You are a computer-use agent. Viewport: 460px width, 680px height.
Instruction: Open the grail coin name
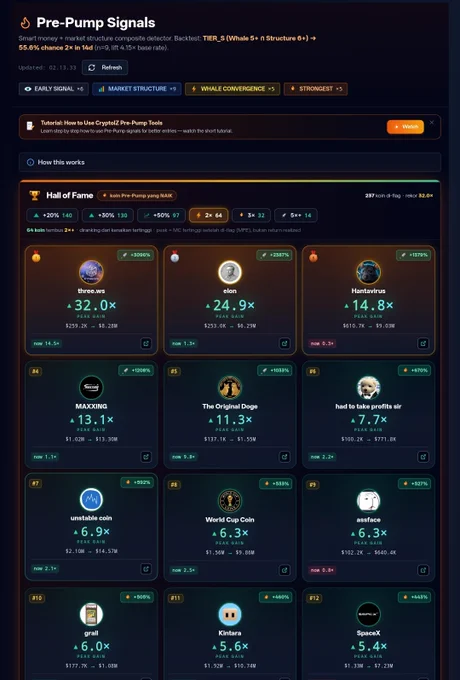point(91,633)
